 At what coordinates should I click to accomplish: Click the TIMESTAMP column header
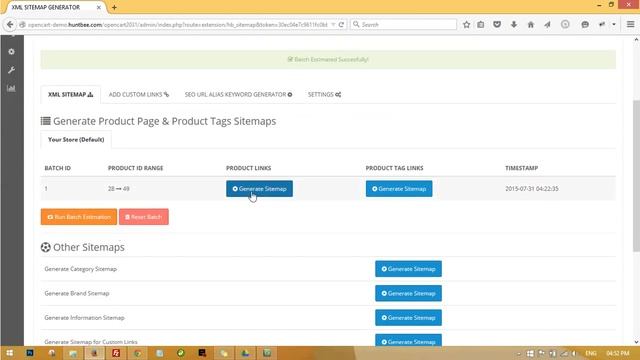tap(521, 168)
